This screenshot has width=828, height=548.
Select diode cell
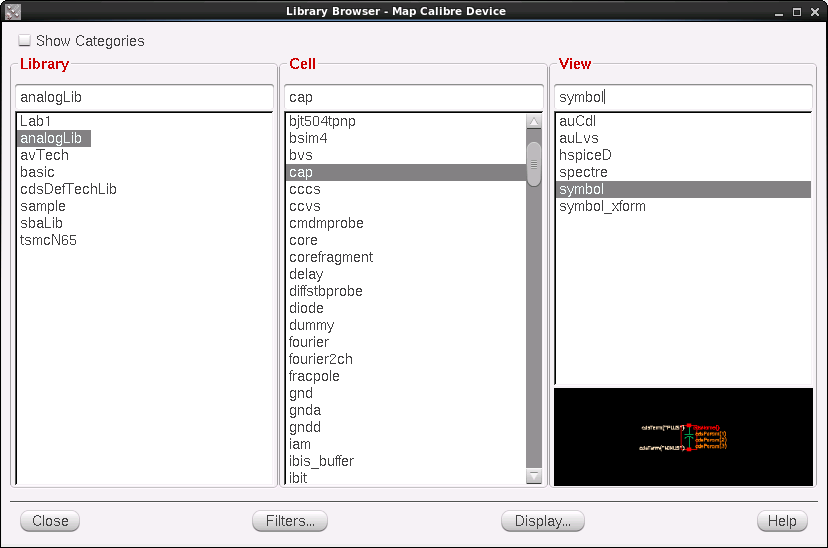pos(306,308)
